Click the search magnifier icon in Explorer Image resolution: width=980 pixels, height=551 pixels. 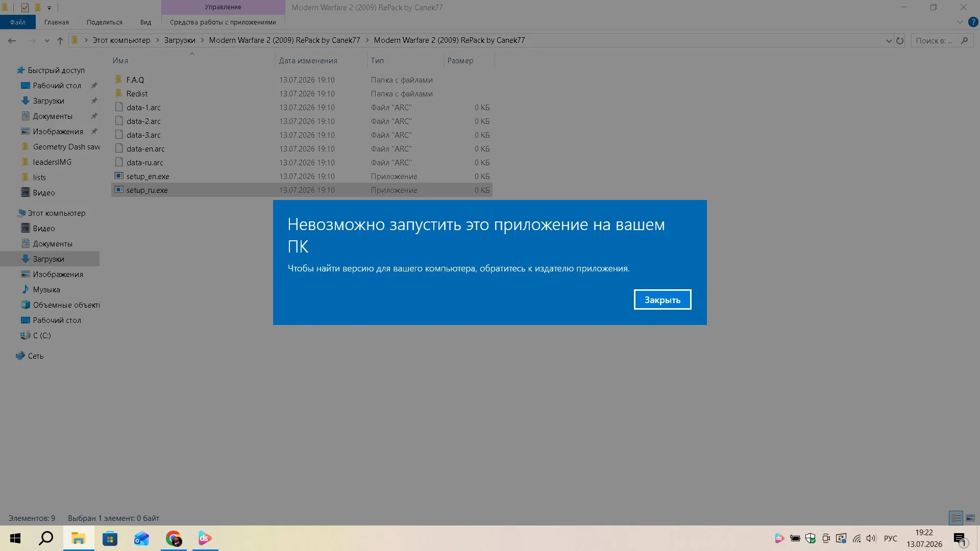(x=964, y=40)
